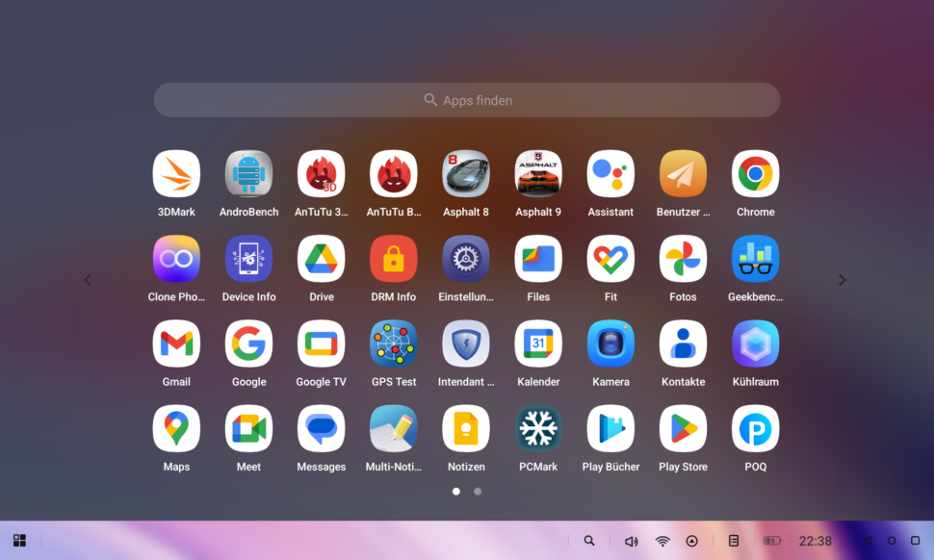This screenshot has height=560, width=934.
Task: Launch DRM Info app
Action: tap(394, 259)
